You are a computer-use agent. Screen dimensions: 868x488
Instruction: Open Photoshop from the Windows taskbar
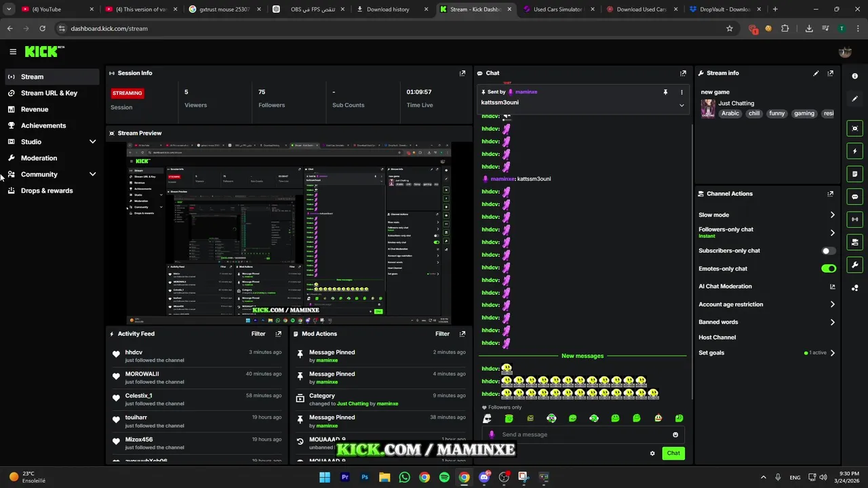(365, 477)
